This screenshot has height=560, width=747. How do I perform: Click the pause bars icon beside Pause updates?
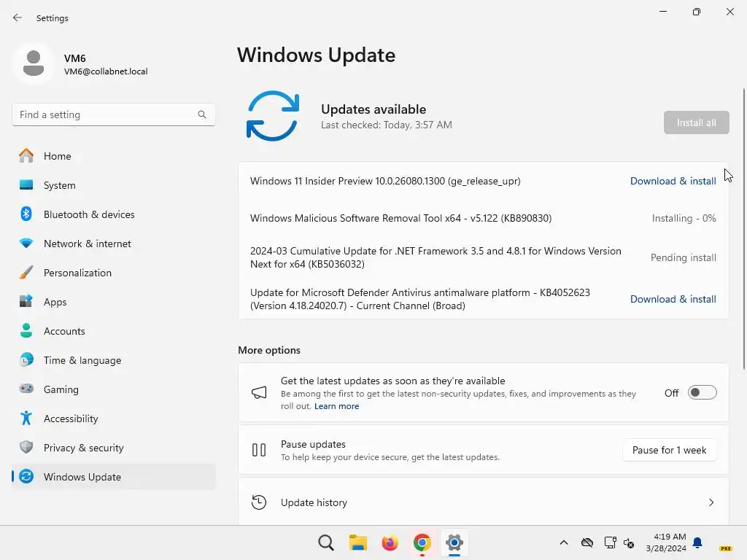259,449
